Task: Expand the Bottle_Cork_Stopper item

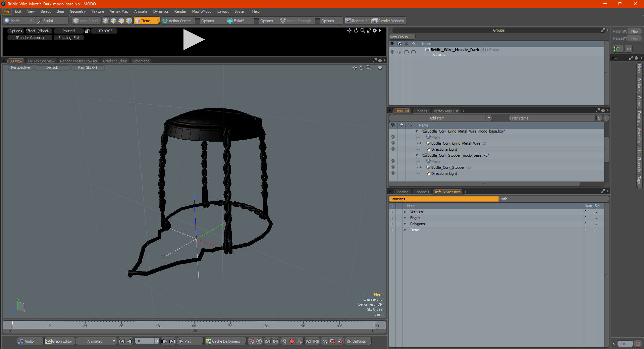Action: point(421,167)
